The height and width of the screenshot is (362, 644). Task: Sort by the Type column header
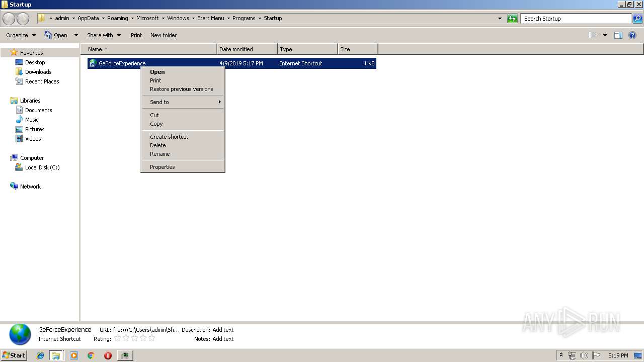(307, 49)
